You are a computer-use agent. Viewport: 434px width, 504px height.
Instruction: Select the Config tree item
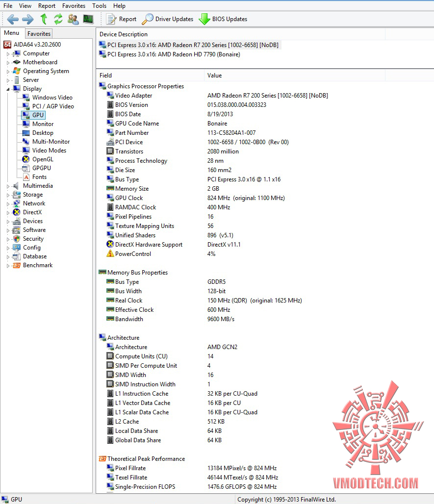pyautogui.click(x=26, y=248)
